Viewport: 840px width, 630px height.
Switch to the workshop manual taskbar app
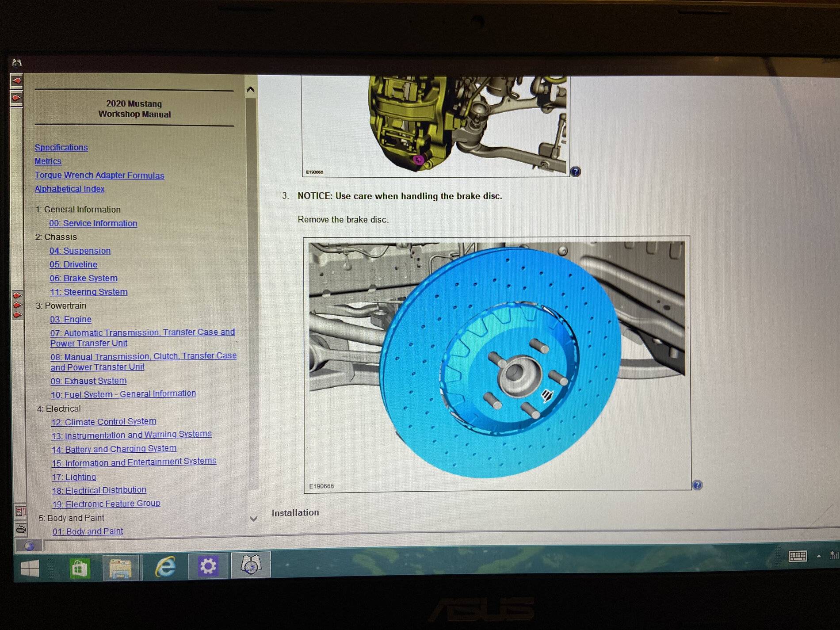pos(251,565)
